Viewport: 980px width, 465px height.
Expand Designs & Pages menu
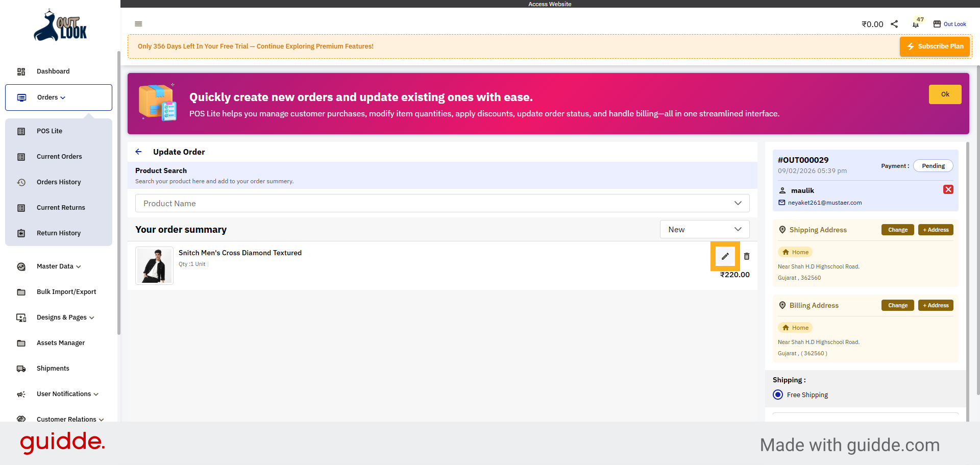click(x=65, y=317)
